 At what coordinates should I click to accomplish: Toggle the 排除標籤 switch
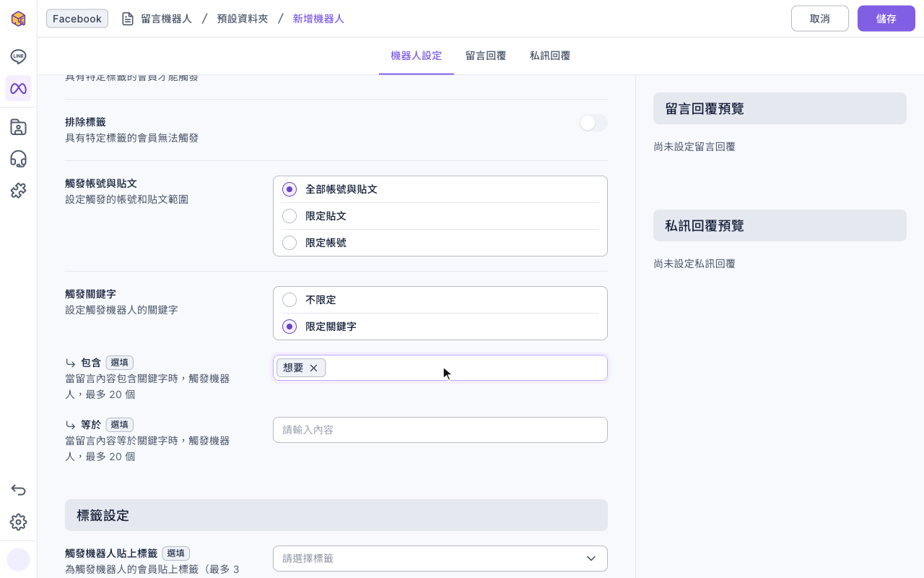point(593,123)
